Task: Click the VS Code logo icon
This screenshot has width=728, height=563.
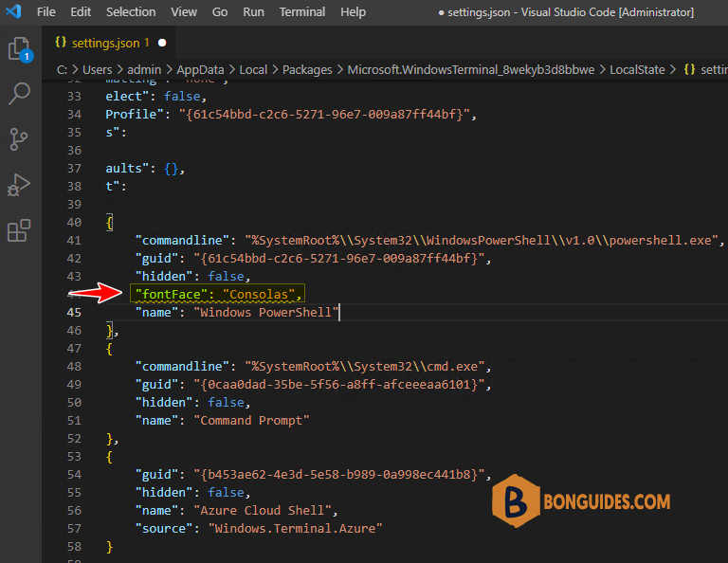Action: pos(13,11)
